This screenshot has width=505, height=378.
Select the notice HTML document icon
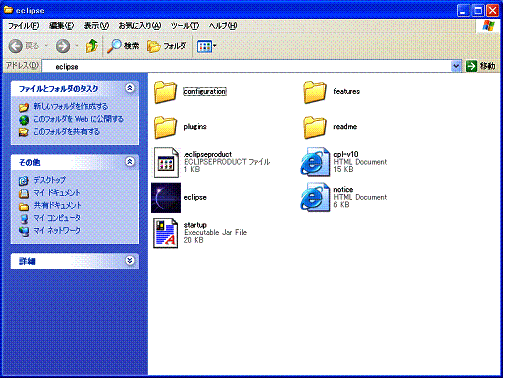[315, 197]
